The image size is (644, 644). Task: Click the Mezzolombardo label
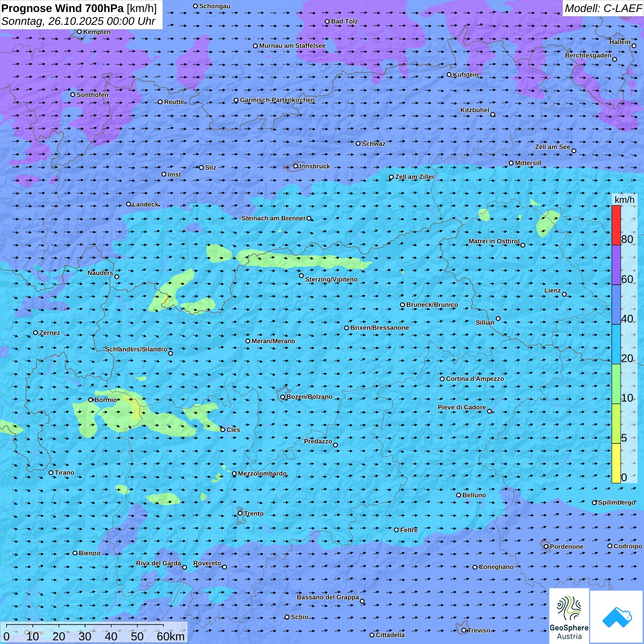coord(262,473)
